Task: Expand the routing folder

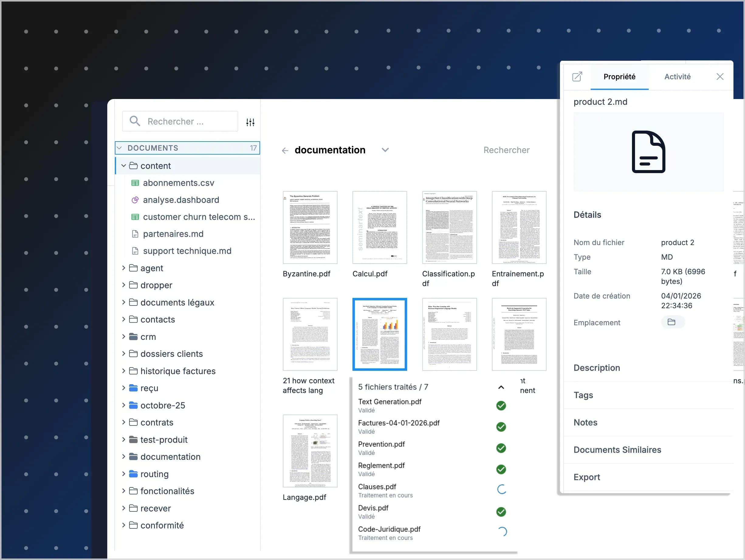Action: tap(124, 474)
